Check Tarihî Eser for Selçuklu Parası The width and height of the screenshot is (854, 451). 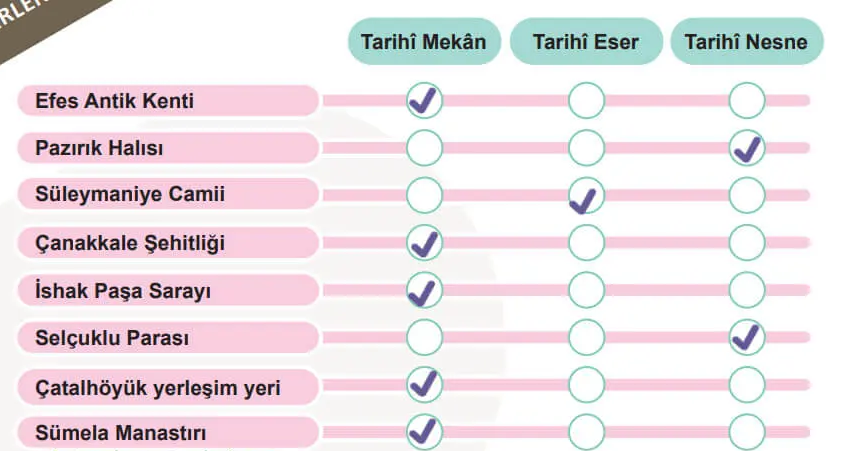pos(586,338)
